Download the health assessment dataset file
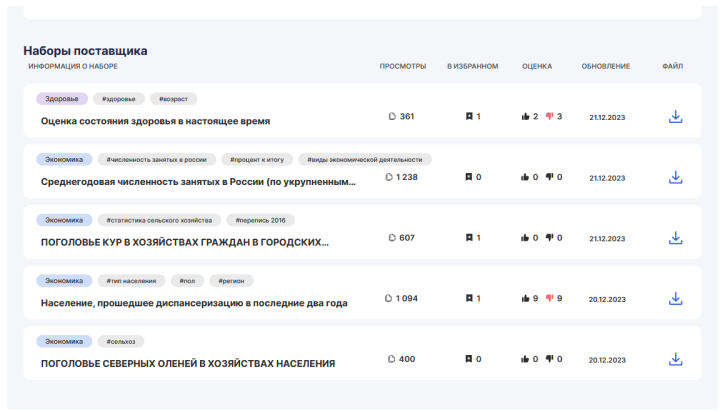The image size is (723, 413). coord(675,117)
